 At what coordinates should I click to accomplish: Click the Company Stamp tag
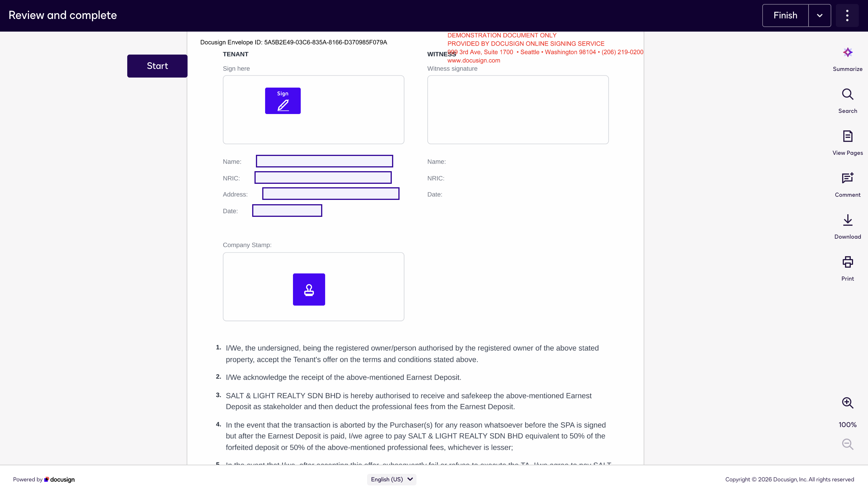(x=309, y=290)
